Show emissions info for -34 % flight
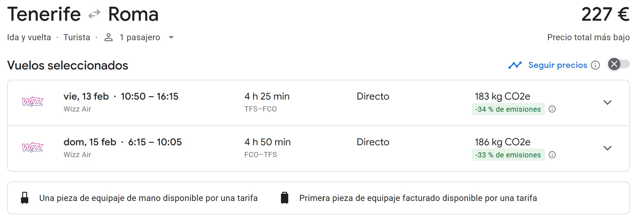This screenshot has width=644, height=218. [552, 109]
